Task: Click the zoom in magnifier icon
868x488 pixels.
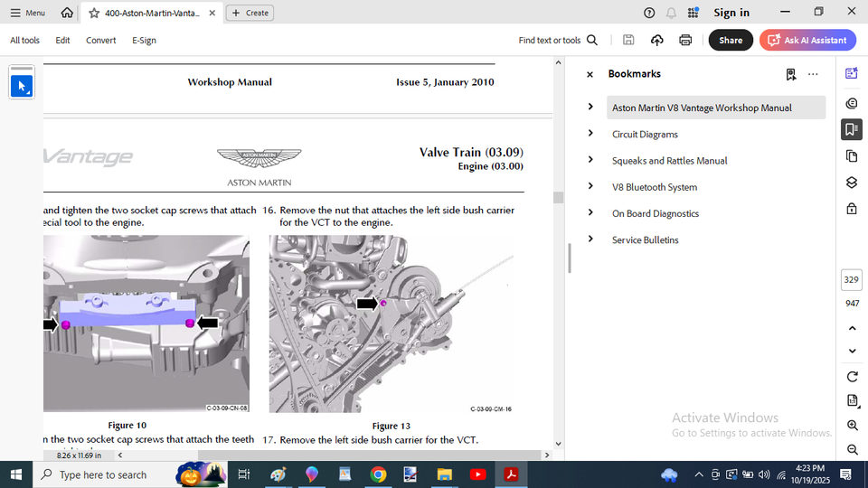Action: pos(852,425)
